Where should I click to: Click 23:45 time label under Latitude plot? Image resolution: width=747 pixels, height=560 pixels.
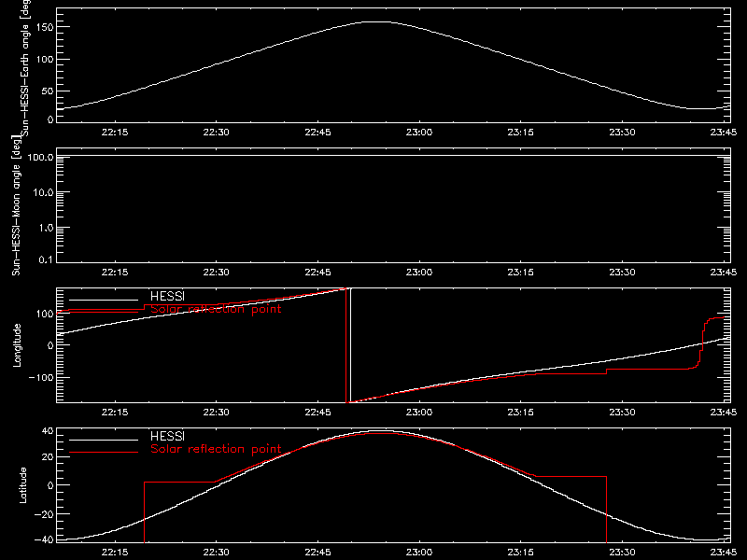coord(724,553)
